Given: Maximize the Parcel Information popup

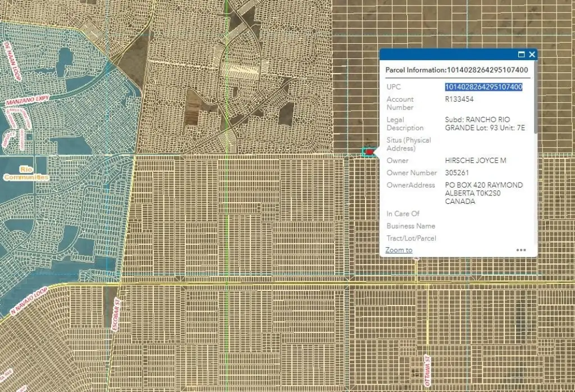Looking at the screenshot, I should click(521, 54).
